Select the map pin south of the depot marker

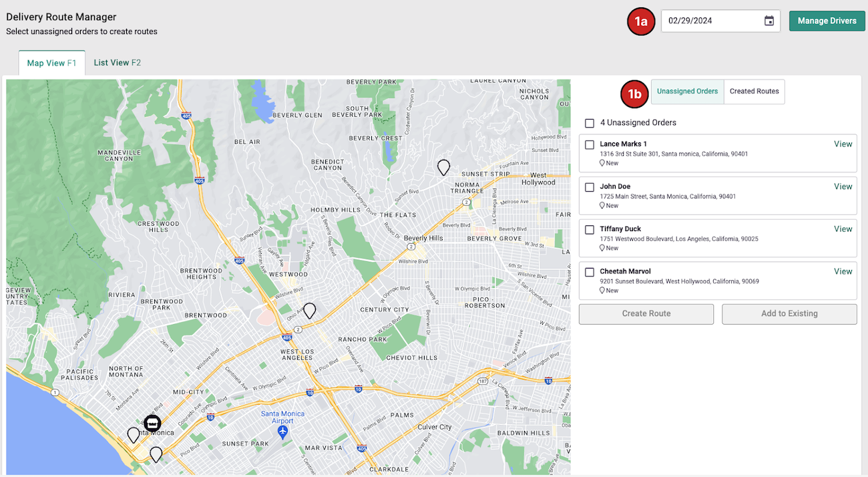[156, 455]
